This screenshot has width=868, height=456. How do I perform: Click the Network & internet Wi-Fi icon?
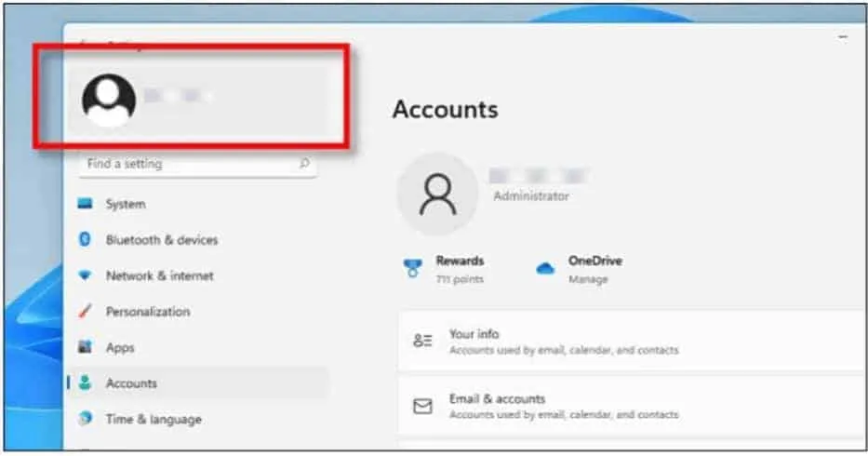point(86,276)
